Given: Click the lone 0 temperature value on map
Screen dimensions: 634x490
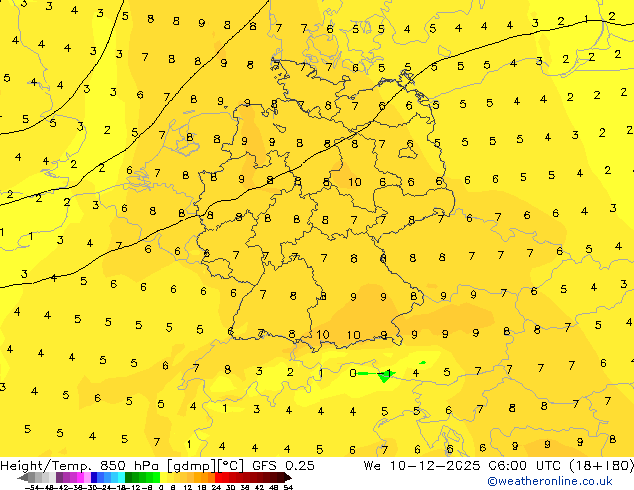Looking at the screenshot, I should pos(353,373).
